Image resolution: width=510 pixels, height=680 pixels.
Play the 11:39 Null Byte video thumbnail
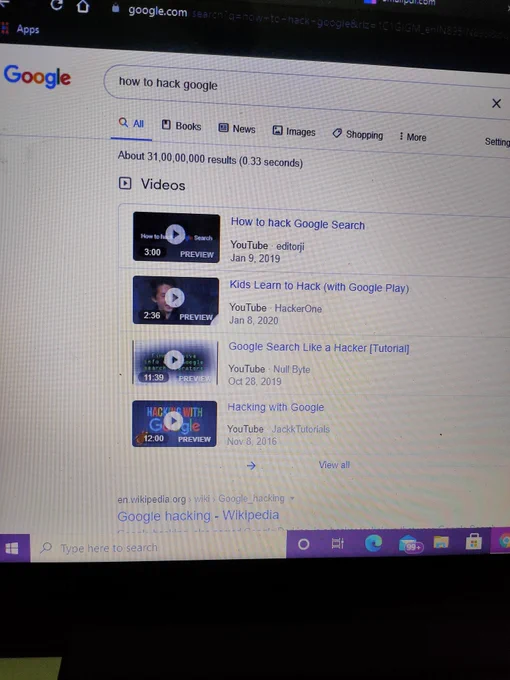(175, 362)
